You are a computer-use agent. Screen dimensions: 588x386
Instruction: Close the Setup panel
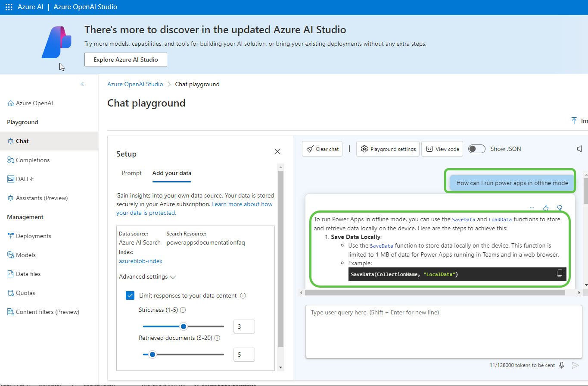pyautogui.click(x=277, y=151)
